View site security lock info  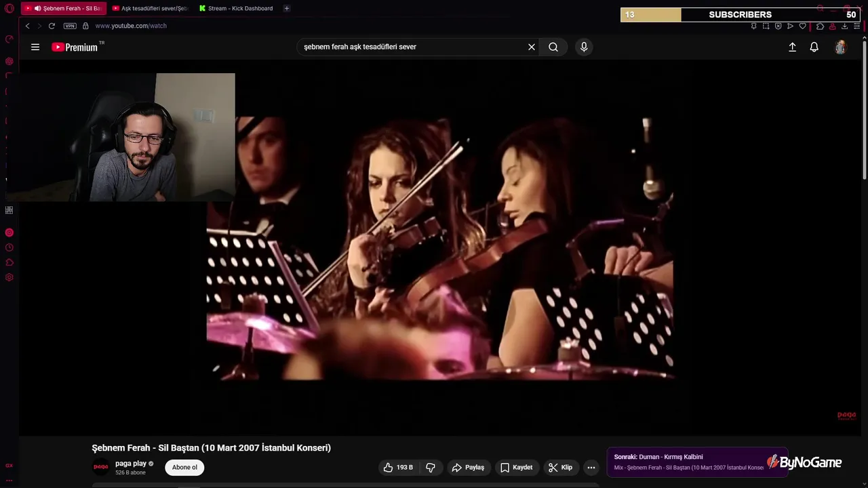[x=85, y=26]
